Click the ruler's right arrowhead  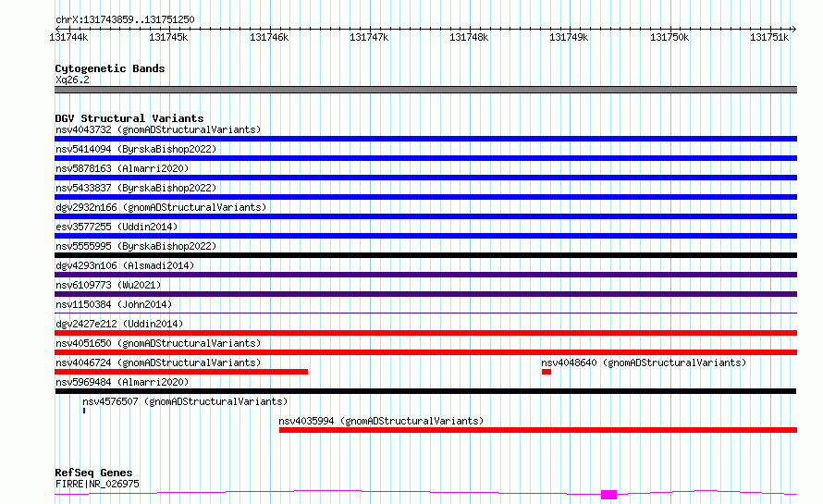794,30
